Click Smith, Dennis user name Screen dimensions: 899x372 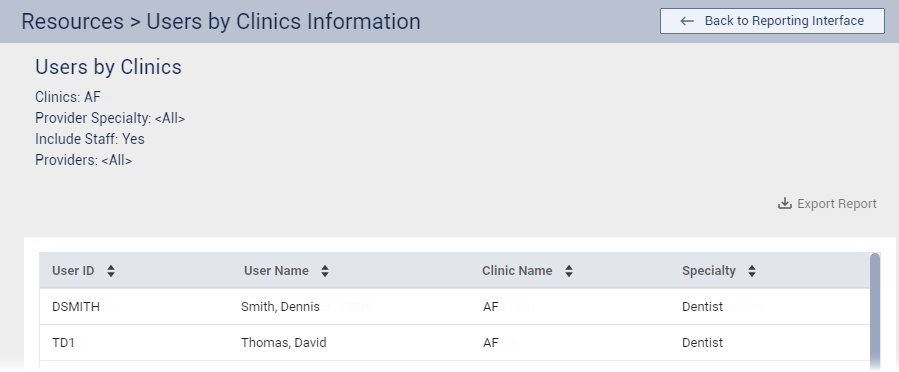pyautogui.click(x=280, y=307)
